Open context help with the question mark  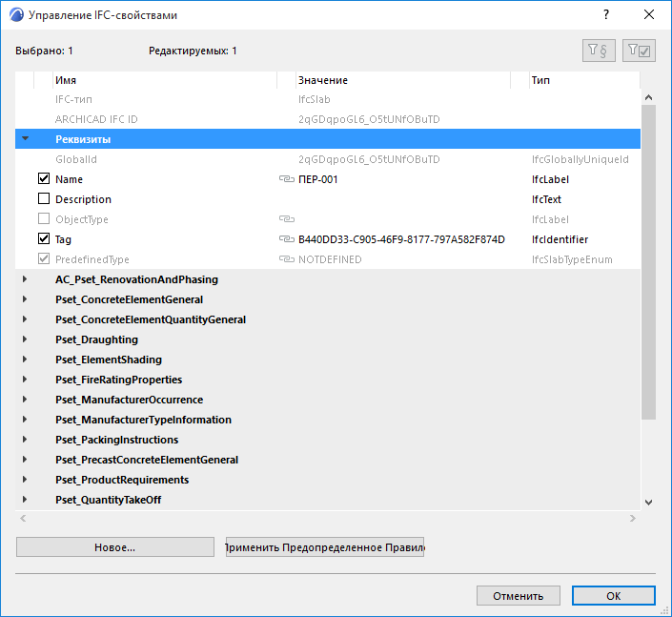pyautogui.click(x=606, y=15)
